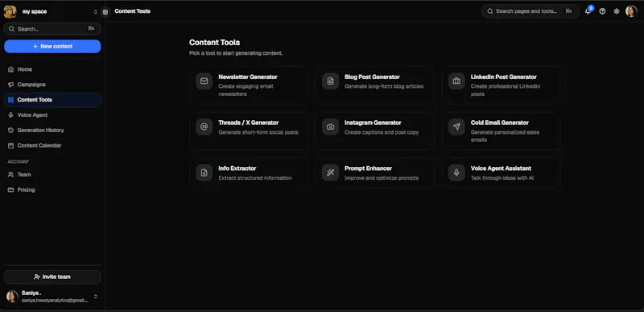The height and width of the screenshot is (312, 644).
Task: Click the ACCOUNT section label
Action: [x=18, y=162]
